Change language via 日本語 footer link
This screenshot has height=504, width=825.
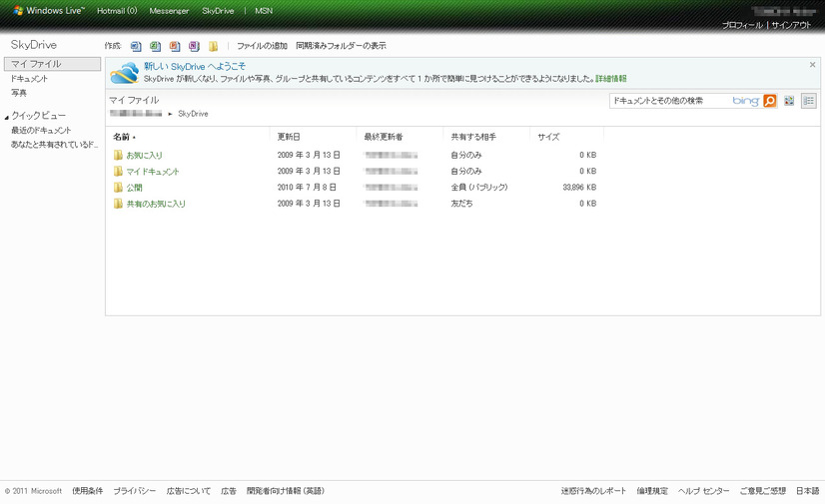(x=808, y=491)
